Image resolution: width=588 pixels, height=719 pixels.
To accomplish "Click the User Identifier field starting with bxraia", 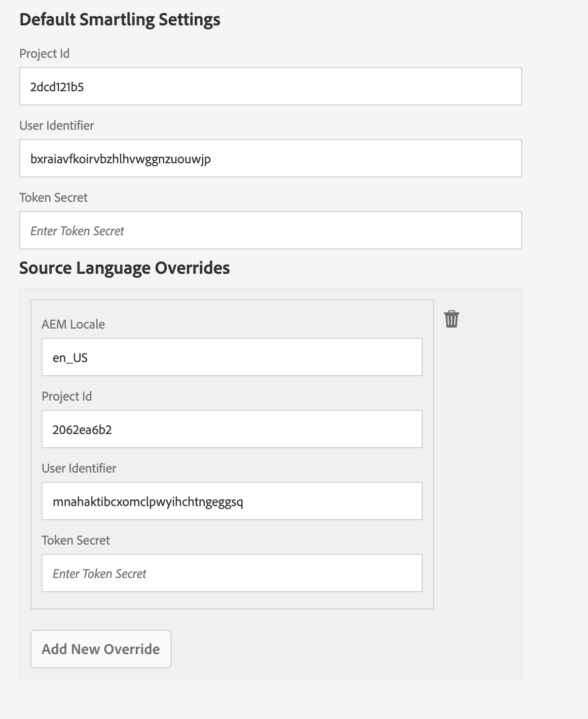I will pos(270,159).
